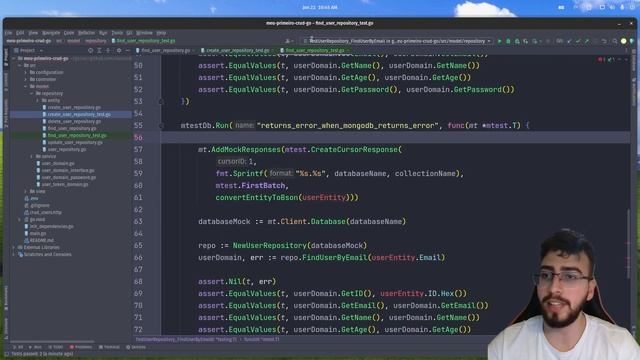Screen dimensions: 640x360
Task: Run with coverage from the toolbar
Action: [x=517, y=41]
